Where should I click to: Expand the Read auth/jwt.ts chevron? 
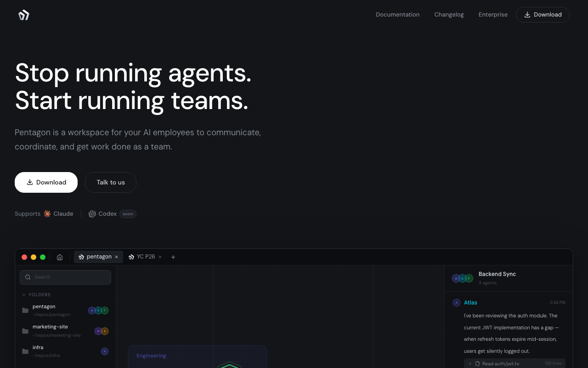coord(470,363)
